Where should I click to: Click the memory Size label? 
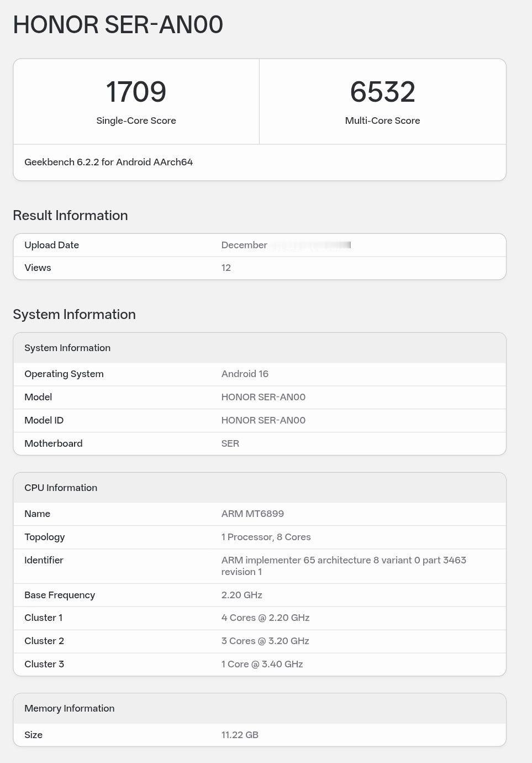click(33, 735)
